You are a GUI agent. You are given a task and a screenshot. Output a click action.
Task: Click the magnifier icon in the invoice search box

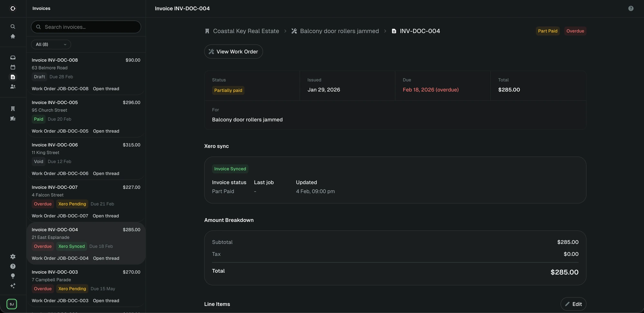pos(38,27)
